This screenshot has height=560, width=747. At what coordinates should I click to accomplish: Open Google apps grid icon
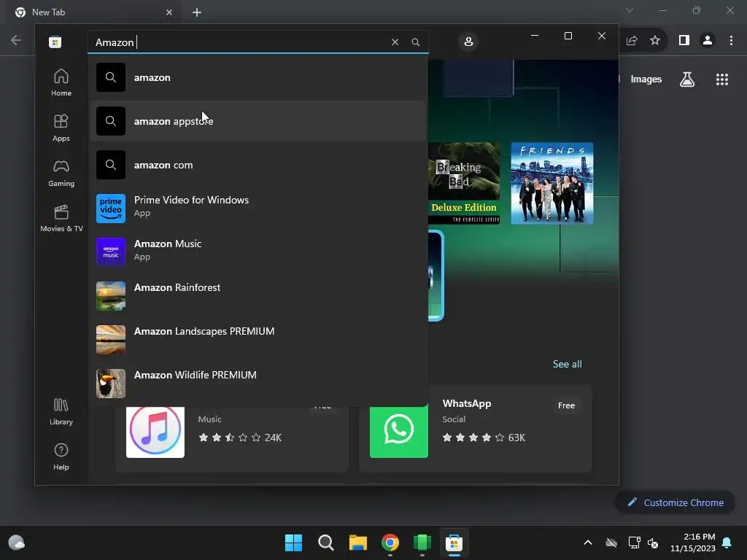(x=722, y=79)
